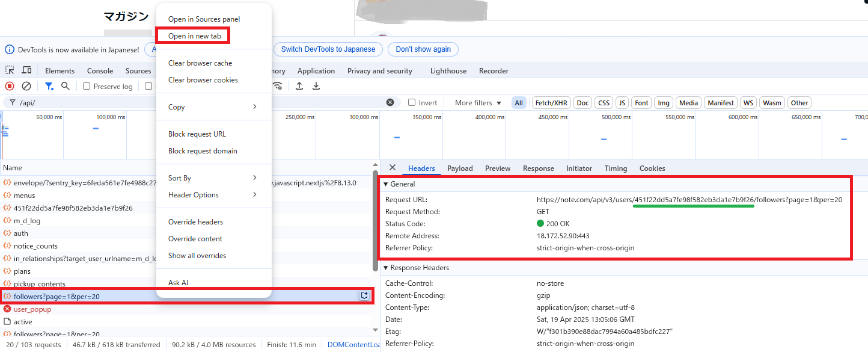The height and width of the screenshot is (352, 868).
Task: Choose Open in new tab
Action: coord(194,36)
